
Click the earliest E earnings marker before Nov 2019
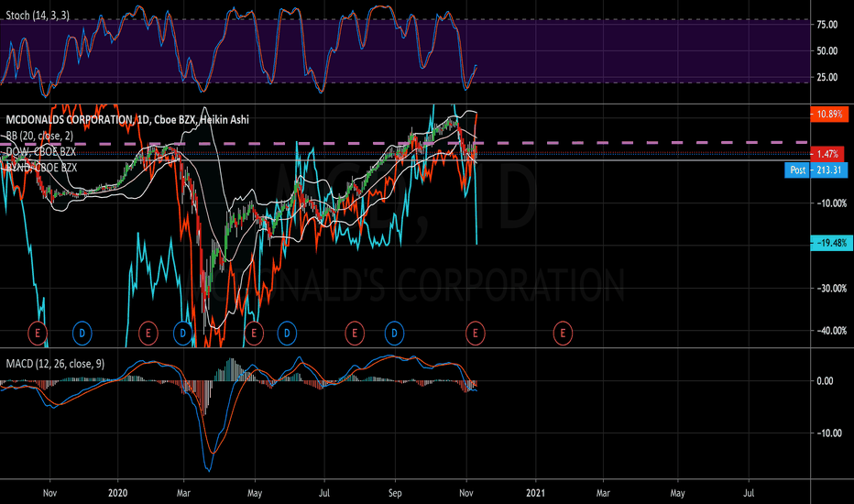(x=38, y=333)
